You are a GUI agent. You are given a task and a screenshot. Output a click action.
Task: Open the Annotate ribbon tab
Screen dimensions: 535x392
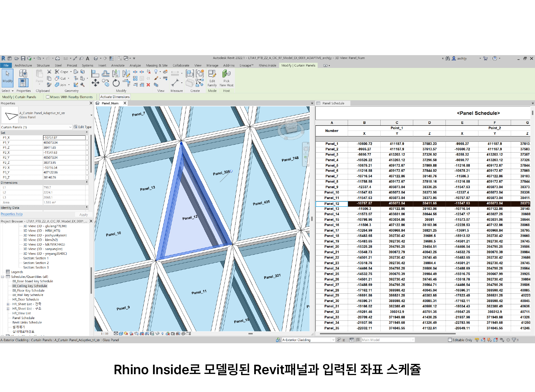coord(118,65)
